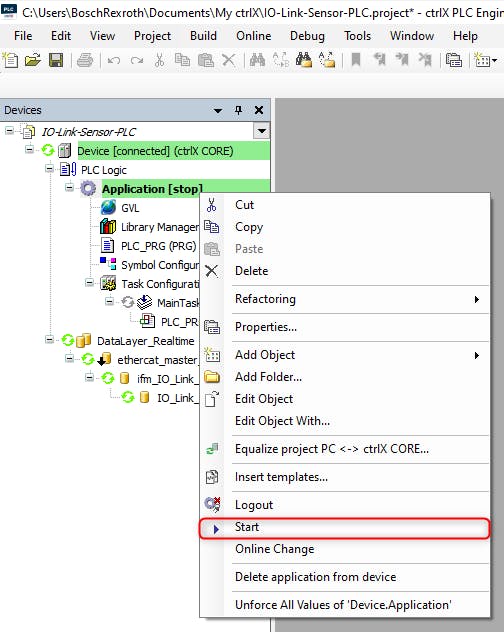Open the File menu
504x632 pixels.
pyautogui.click(x=23, y=36)
